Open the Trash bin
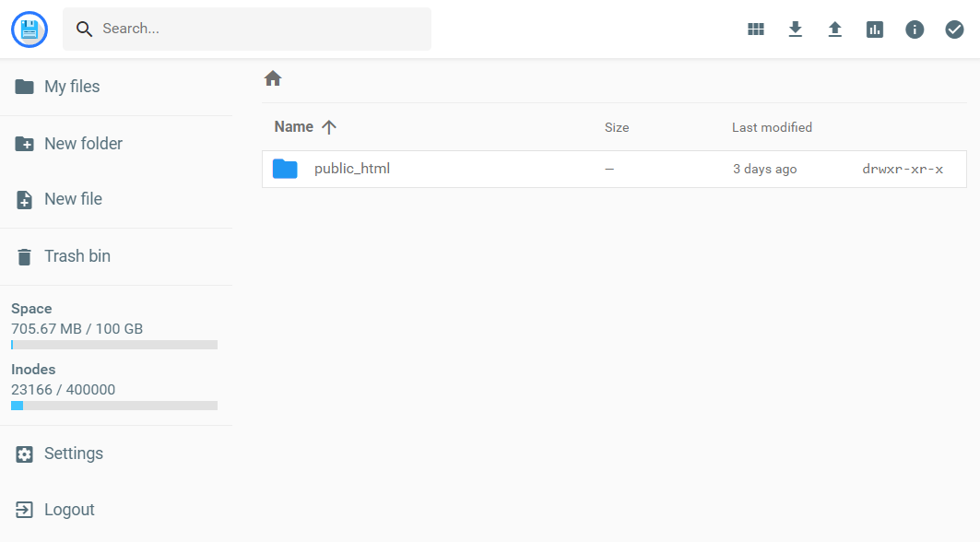This screenshot has width=980, height=542. click(77, 256)
